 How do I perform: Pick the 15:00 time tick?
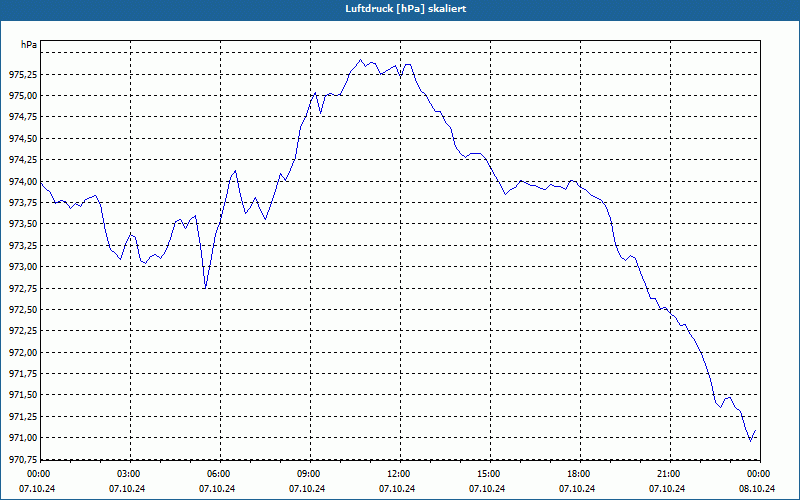click(x=490, y=474)
